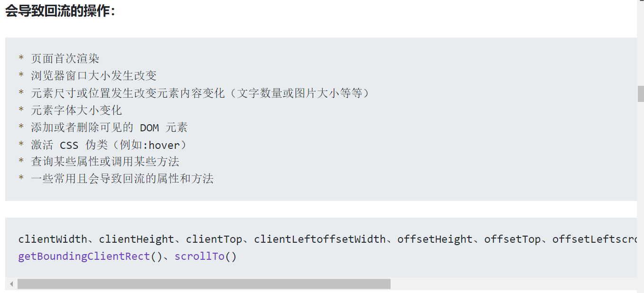Image resolution: width=644 pixels, height=293 pixels.
Task: Click the offsetHeight text
Action: 435,239
